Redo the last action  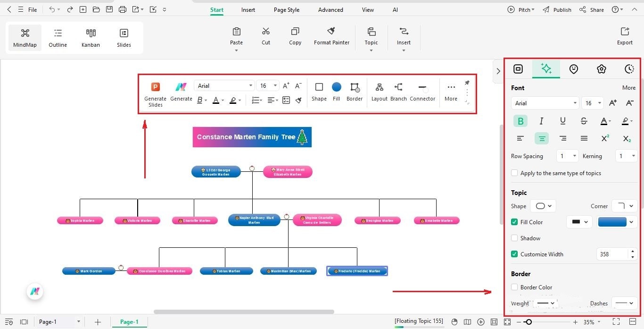70,9
